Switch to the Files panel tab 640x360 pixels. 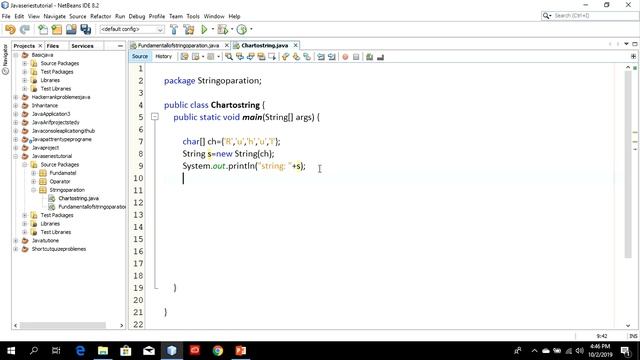click(x=53, y=46)
